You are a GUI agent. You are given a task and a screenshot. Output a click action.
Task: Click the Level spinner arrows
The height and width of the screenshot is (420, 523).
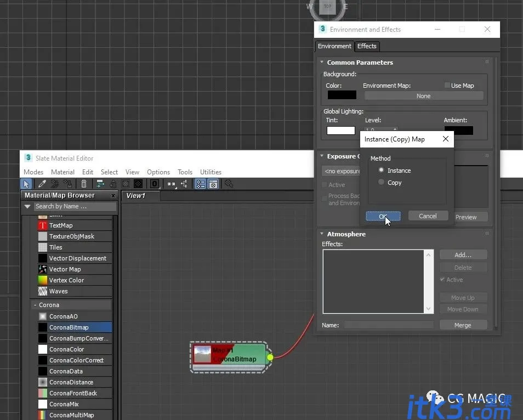(x=395, y=129)
